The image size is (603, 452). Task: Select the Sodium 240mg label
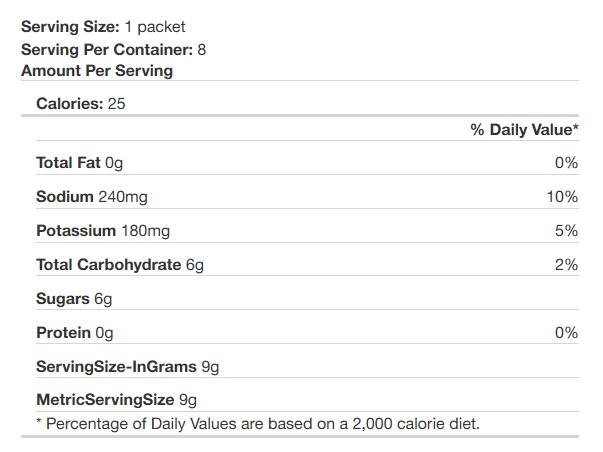pos(92,197)
